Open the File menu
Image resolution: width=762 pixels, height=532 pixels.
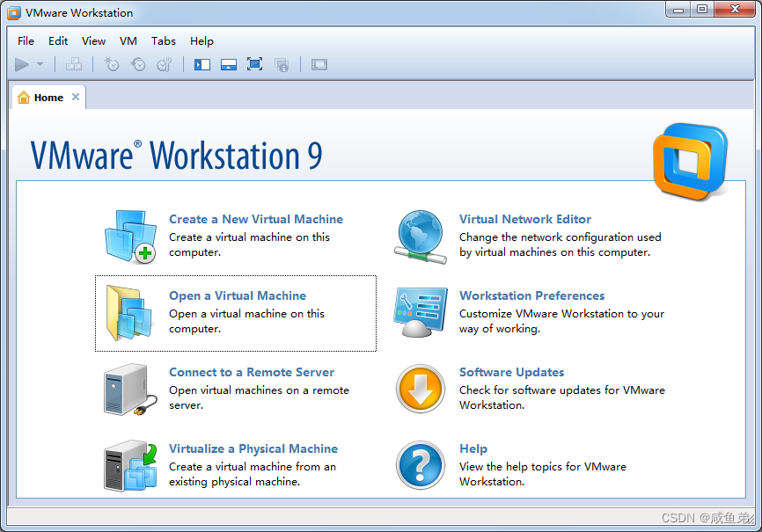point(26,40)
